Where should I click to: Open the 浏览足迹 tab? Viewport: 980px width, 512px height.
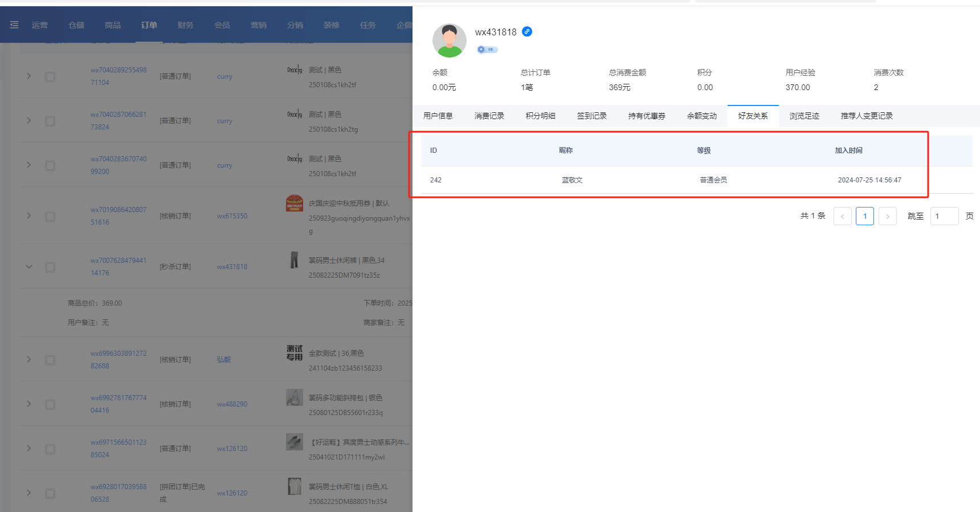coord(804,116)
